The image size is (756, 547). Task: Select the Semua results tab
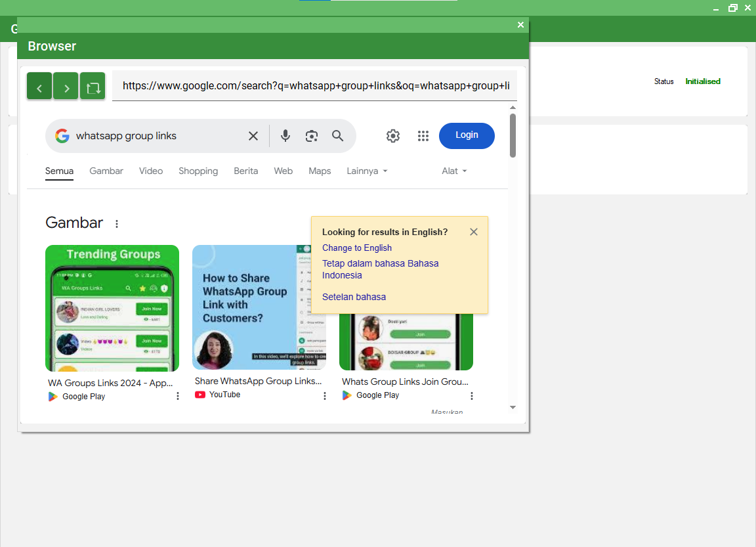[59, 171]
